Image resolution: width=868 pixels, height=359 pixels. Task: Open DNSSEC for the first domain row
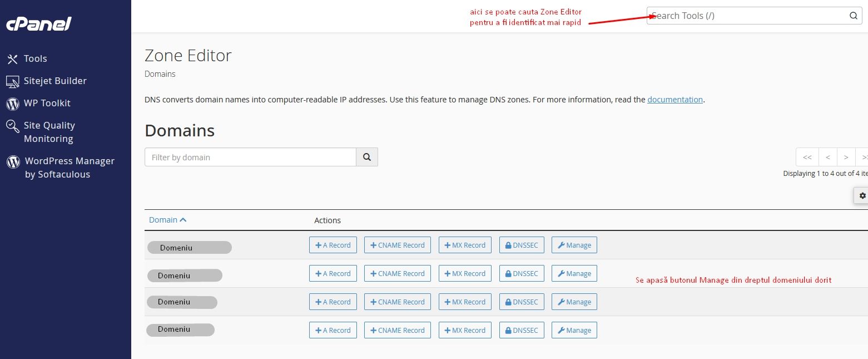[x=522, y=245]
